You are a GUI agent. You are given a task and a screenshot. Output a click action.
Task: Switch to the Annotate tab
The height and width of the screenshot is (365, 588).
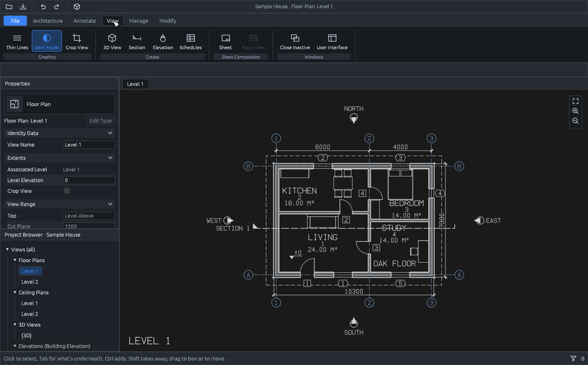pos(85,21)
